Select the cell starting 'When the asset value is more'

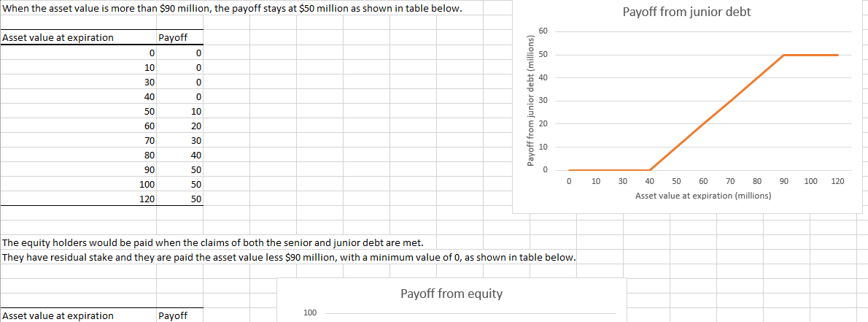click(x=232, y=8)
